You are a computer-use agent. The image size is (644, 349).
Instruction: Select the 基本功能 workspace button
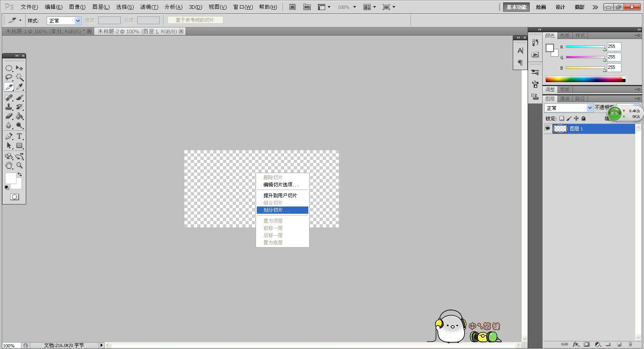click(x=516, y=7)
